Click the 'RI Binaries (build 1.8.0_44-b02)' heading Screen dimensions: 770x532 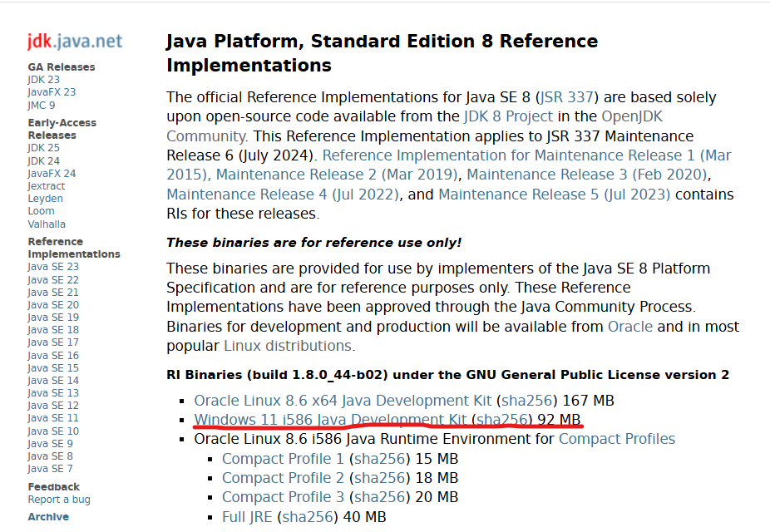tap(277, 375)
